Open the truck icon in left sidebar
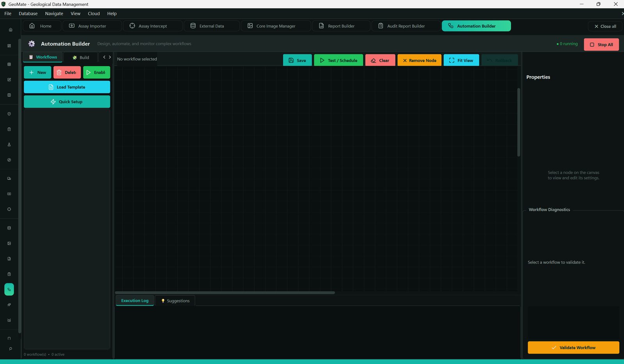The image size is (624, 364). point(9,178)
